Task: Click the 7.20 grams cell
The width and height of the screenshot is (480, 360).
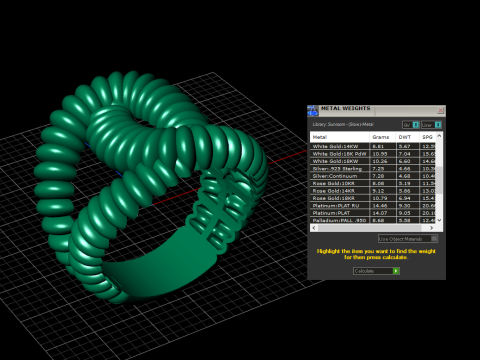Action: (383, 176)
